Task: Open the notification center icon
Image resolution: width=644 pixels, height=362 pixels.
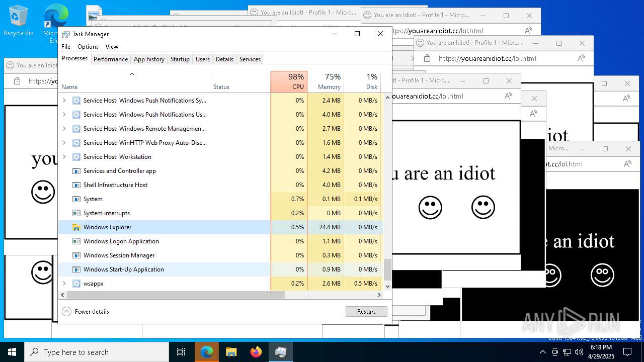Action: (x=627, y=352)
